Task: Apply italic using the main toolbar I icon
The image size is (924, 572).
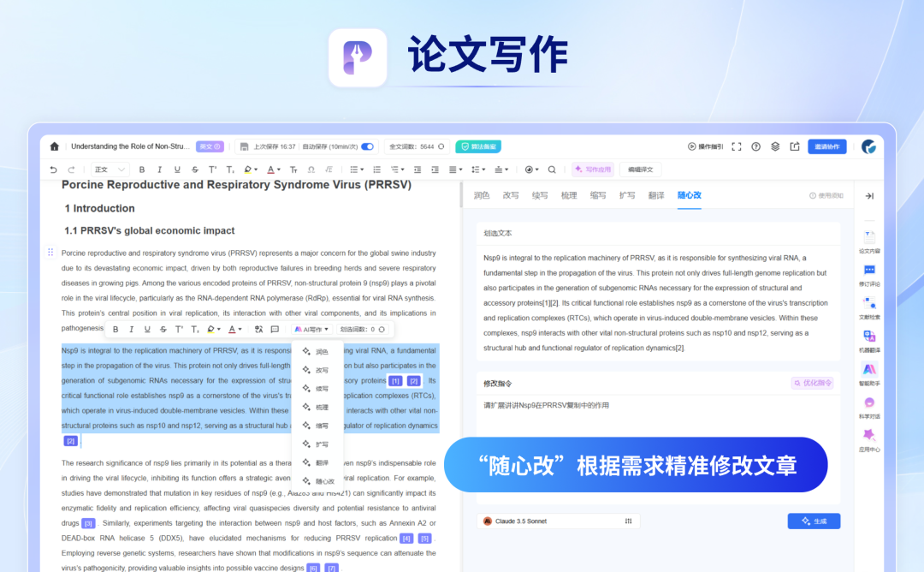Action: [x=160, y=170]
